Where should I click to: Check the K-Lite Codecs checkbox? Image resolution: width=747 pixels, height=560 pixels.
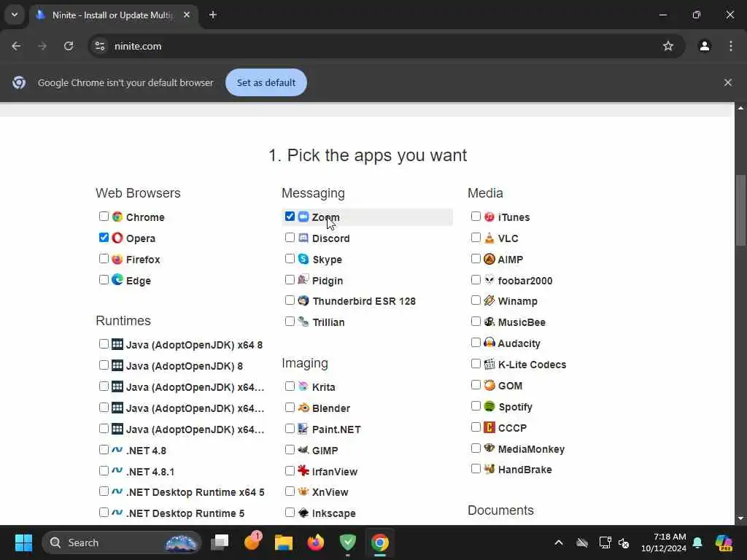click(476, 363)
